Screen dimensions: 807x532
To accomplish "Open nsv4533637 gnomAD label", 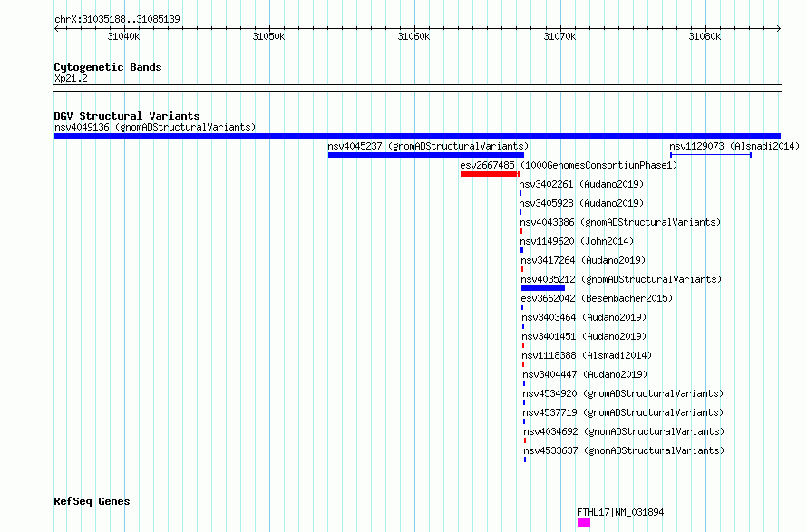I will [x=625, y=450].
